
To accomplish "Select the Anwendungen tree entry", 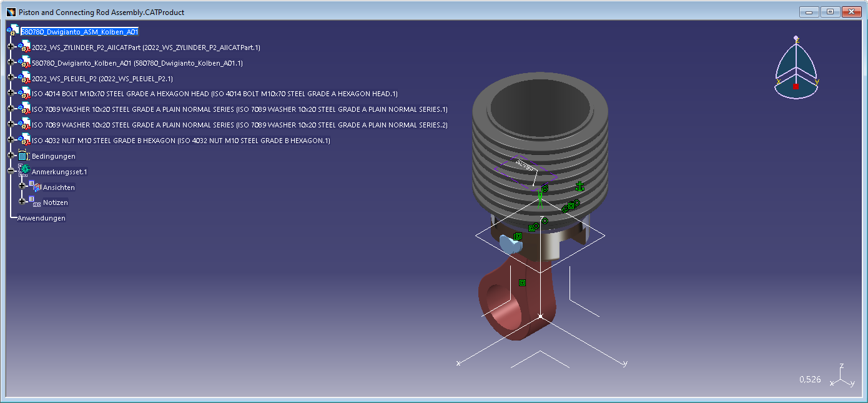I will tap(41, 218).
